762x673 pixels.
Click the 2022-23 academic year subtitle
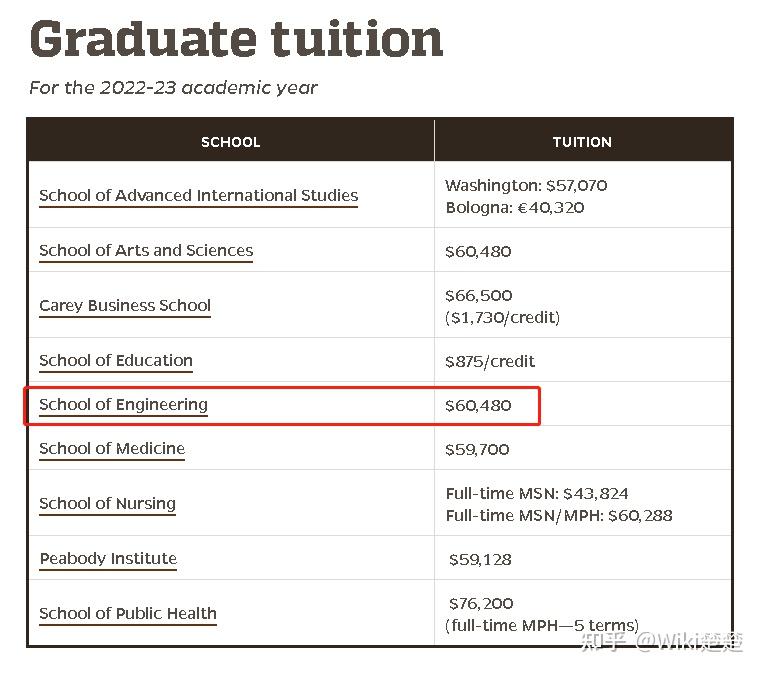tap(173, 87)
